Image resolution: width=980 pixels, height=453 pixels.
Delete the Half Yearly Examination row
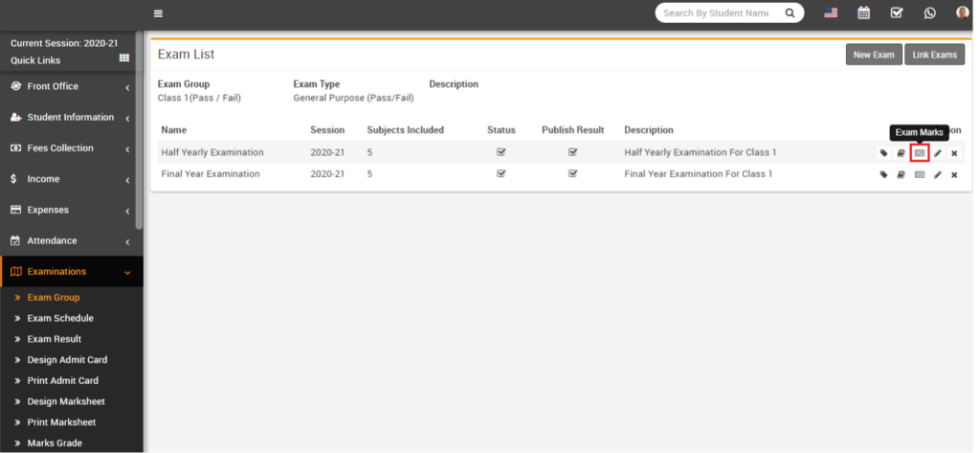(x=954, y=153)
